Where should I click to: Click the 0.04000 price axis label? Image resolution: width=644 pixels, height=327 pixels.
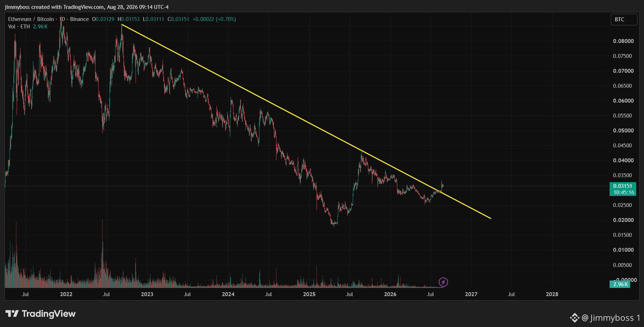pyautogui.click(x=623, y=160)
